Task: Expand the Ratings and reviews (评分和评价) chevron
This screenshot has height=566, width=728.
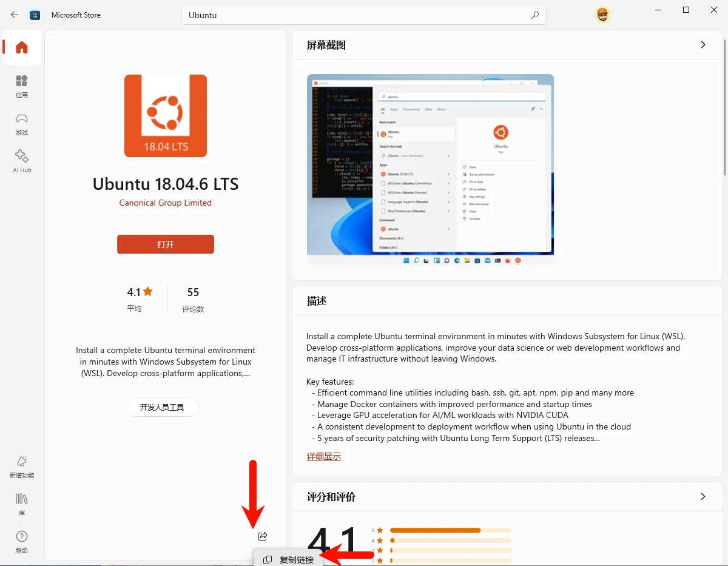Action: click(703, 497)
